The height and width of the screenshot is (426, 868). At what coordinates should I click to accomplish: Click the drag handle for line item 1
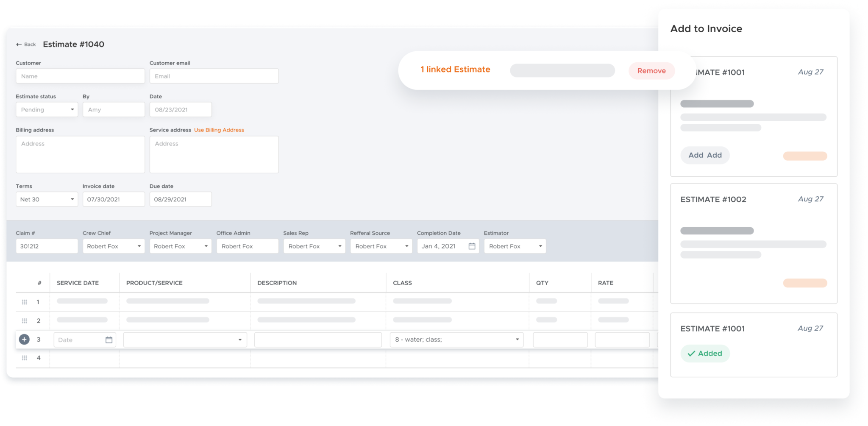tap(24, 302)
